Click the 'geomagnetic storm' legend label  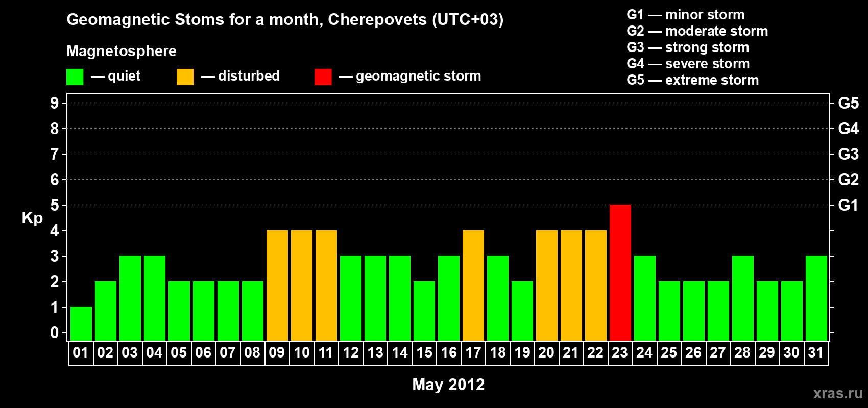tap(419, 76)
